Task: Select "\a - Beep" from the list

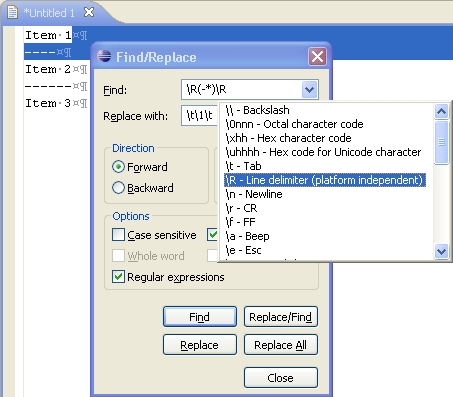Action: pyautogui.click(x=247, y=236)
